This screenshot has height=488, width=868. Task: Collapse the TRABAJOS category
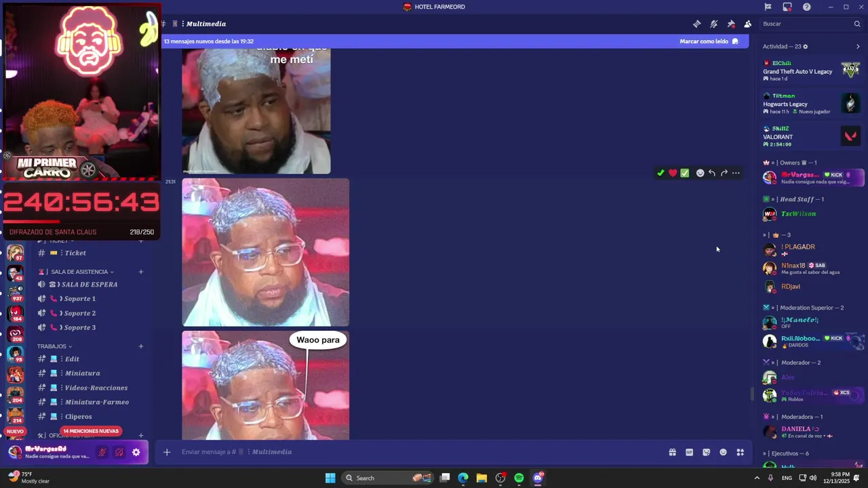pyautogui.click(x=54, y=346)
